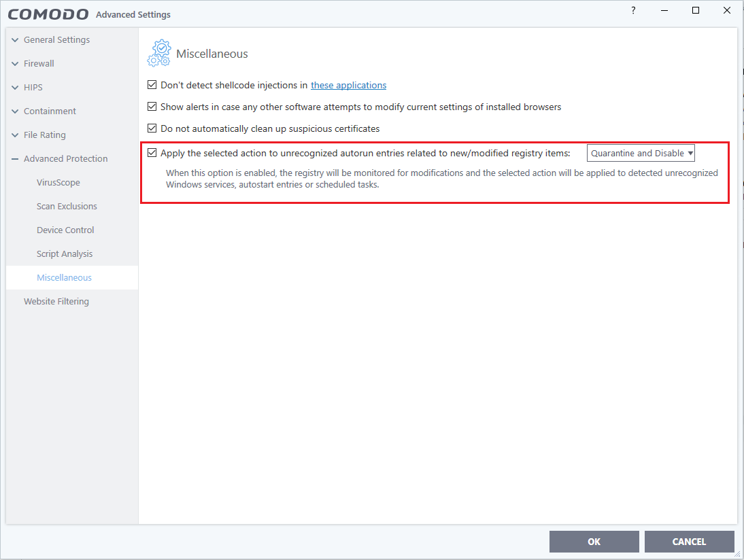Click the CANCEL button
The width and height of the screenshot is (744, 560).
[x=689, y=542]
